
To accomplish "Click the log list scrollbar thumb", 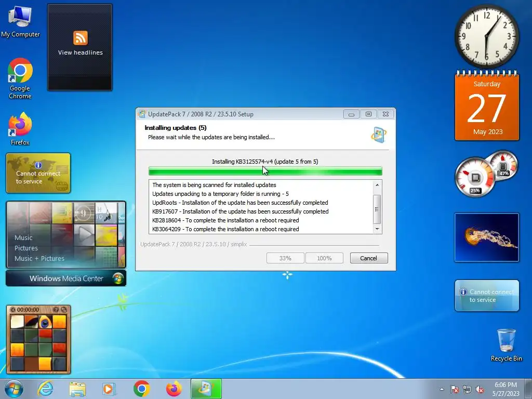I will click(377, 209).
